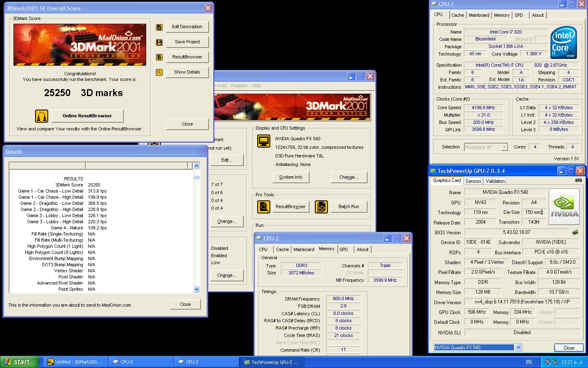The height and width of the screenshot is (368, 588).
Task: Open the Mainboard tab in top CPU-Z window
Action: click(x=479, y=15)
